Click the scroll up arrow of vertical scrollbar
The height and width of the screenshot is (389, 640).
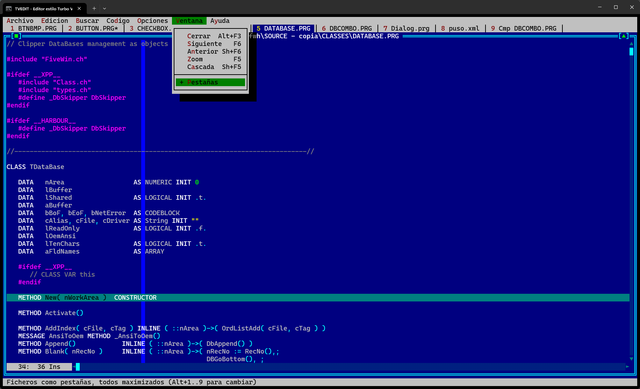631,44
